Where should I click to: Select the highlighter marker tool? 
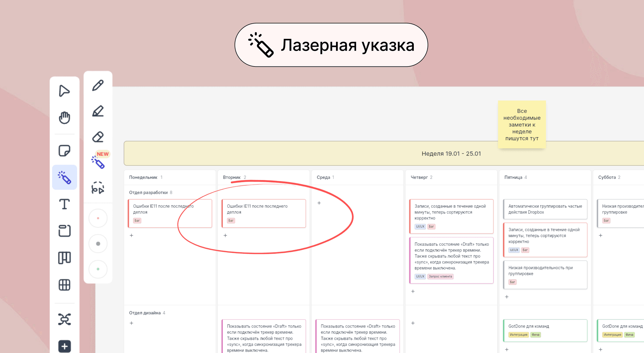click(x=98, y=111)
